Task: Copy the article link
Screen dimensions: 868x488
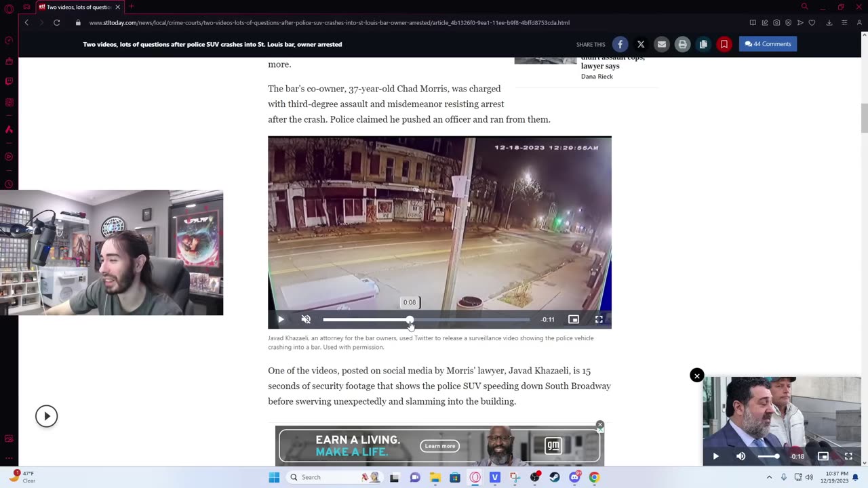Action: click(x=703, y=44)
